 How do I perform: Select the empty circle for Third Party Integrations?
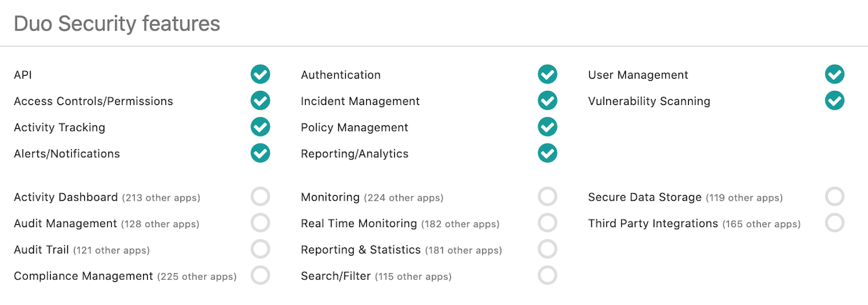(835, 223)
